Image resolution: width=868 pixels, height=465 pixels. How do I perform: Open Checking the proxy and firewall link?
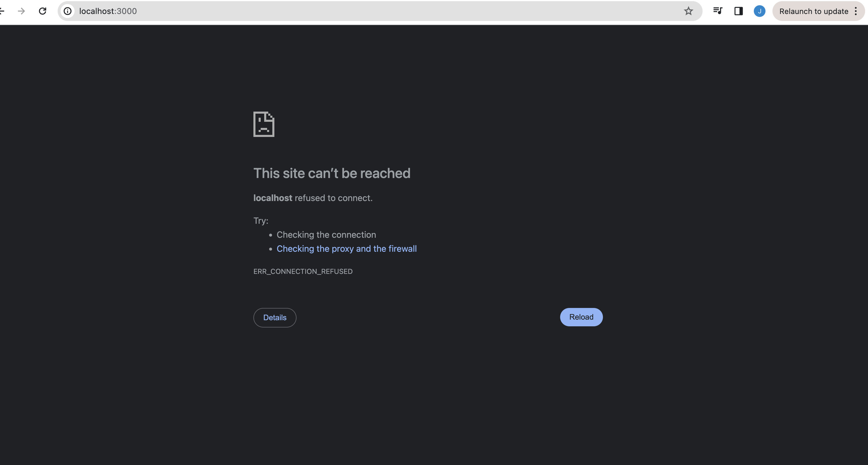point(346,249)
